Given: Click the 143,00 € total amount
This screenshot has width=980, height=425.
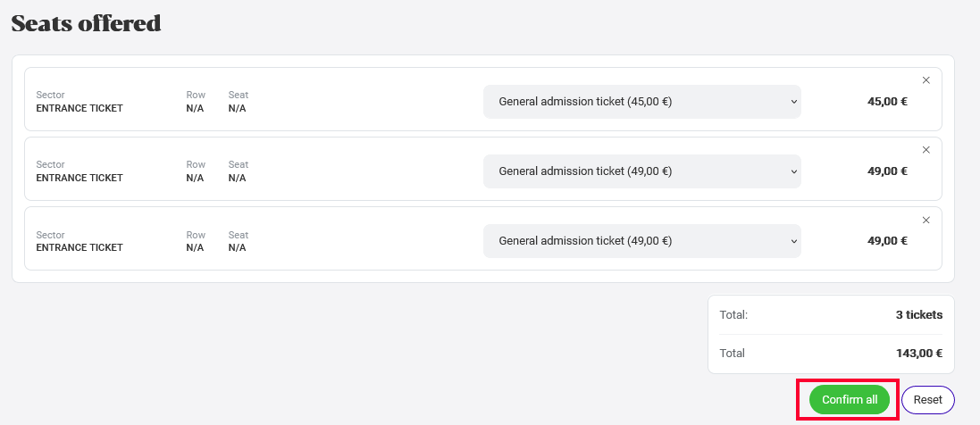Looking at the screenshot, I should pyautogui.click(x=918, y=354).
